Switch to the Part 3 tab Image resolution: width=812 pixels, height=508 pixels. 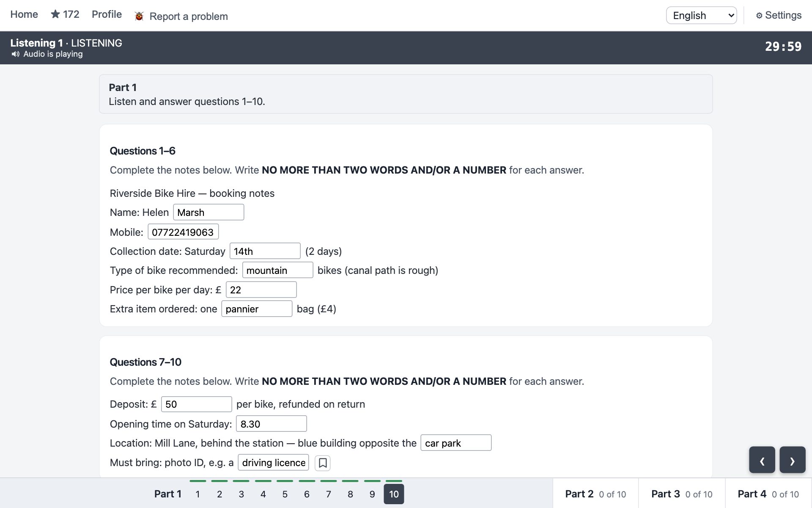682,494
